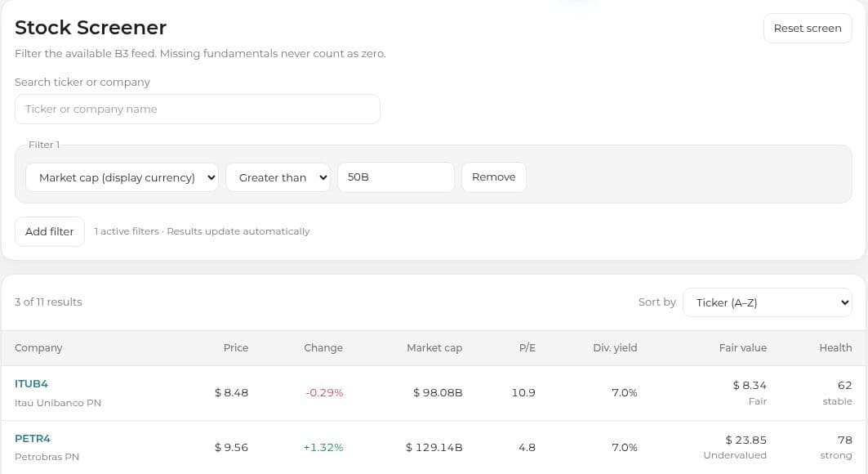Click PETR4's 7.0% dividend yield

click(625, 447)
